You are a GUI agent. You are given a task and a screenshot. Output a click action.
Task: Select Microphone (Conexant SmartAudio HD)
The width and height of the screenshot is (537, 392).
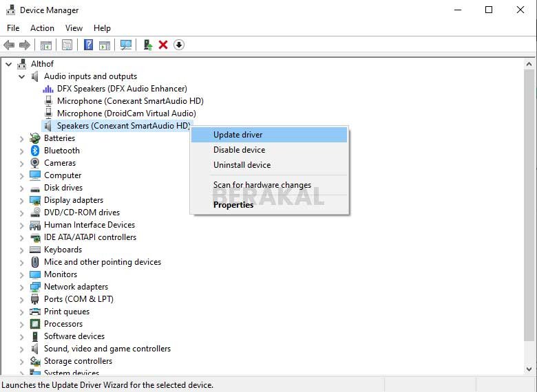130,101
